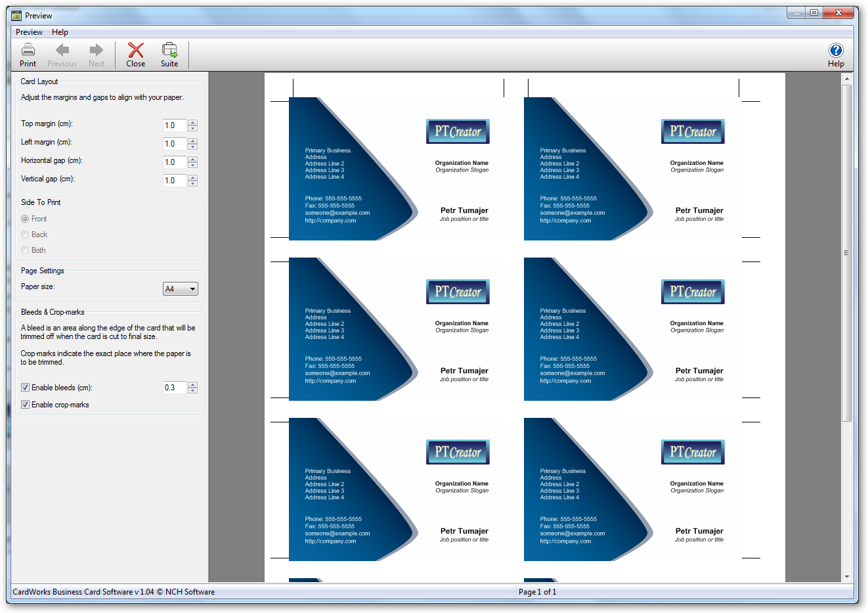Click the CardWorks version status bar text
Viewport: 868px width, 613px height.
coord(114,592)
